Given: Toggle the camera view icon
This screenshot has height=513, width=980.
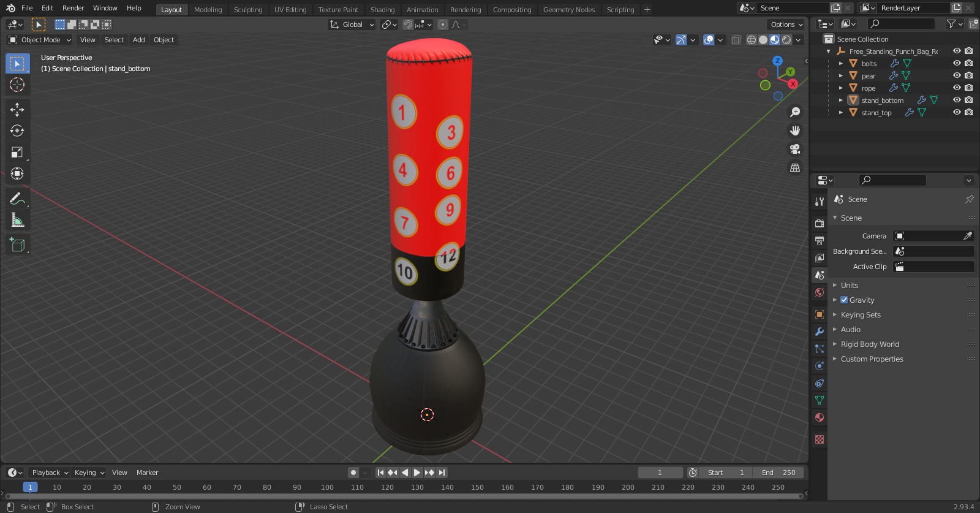Looking at the screenshot, I should point(795,149).
